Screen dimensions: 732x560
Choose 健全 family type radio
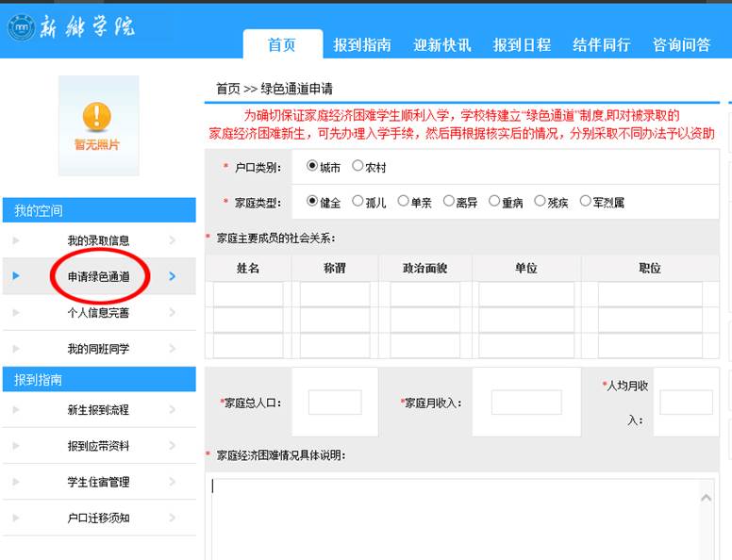click(312, 201)
